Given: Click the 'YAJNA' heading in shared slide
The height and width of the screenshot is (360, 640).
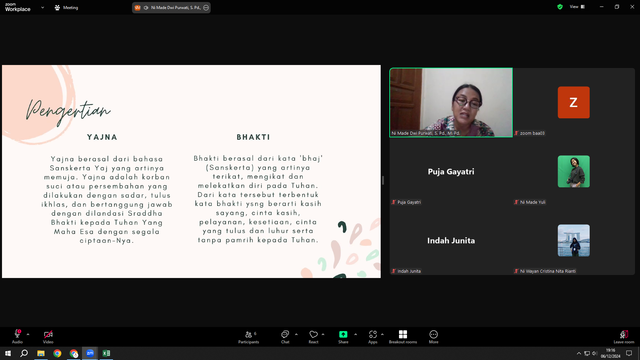Looking at the screenshot, I should 102,137.
